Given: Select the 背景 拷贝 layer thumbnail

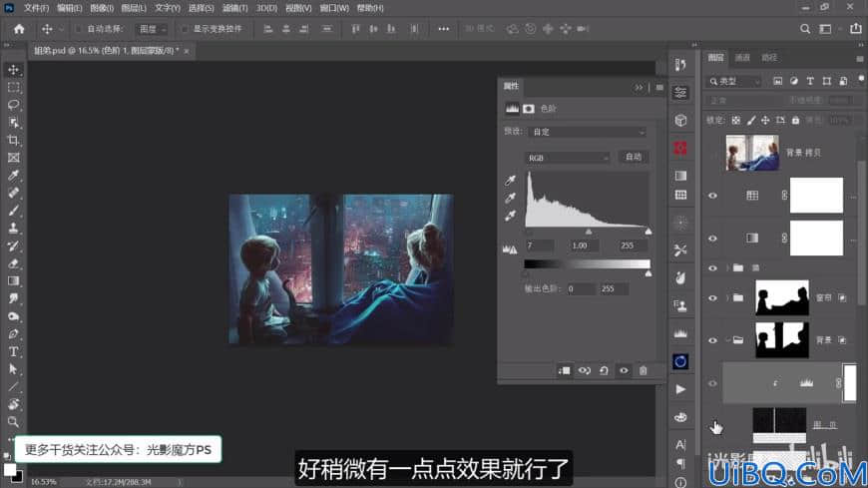Looking at the screenshot, I should 752,153.
